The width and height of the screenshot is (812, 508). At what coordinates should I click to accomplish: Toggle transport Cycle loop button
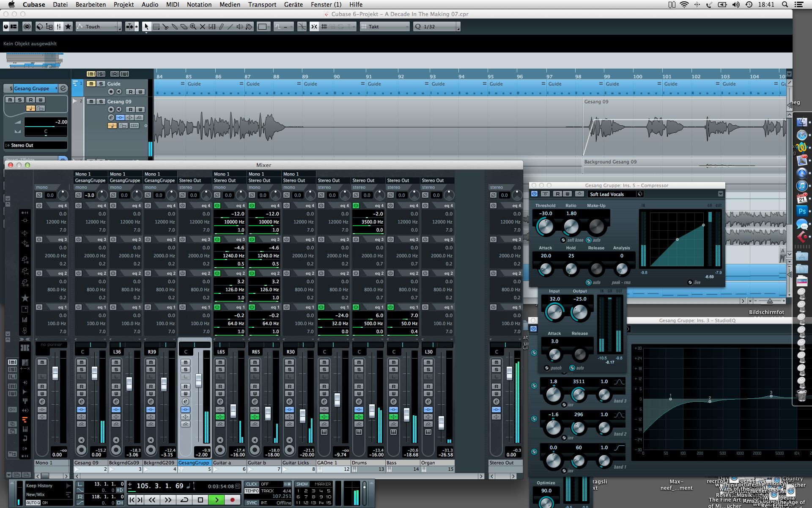click(x=184, y=500)
